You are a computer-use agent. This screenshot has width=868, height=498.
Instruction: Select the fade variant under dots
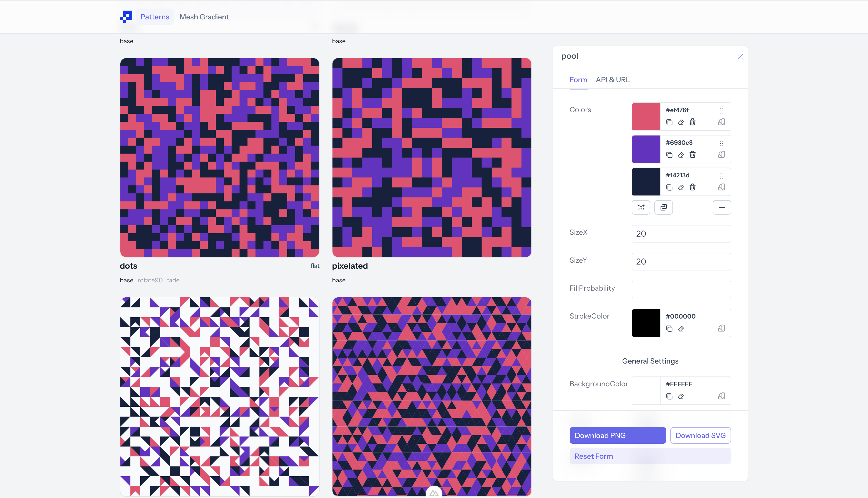click(173, 280)
